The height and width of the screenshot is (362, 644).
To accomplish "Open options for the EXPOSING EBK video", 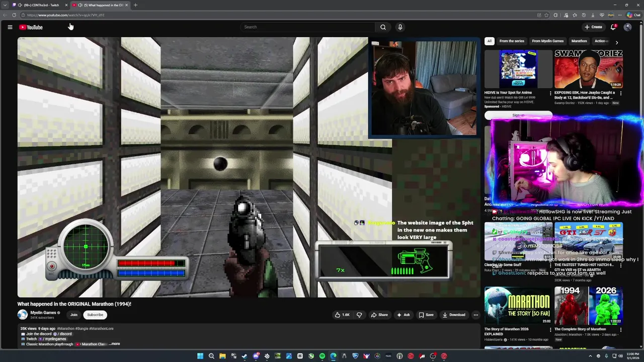I will click(x=620, y=93).
